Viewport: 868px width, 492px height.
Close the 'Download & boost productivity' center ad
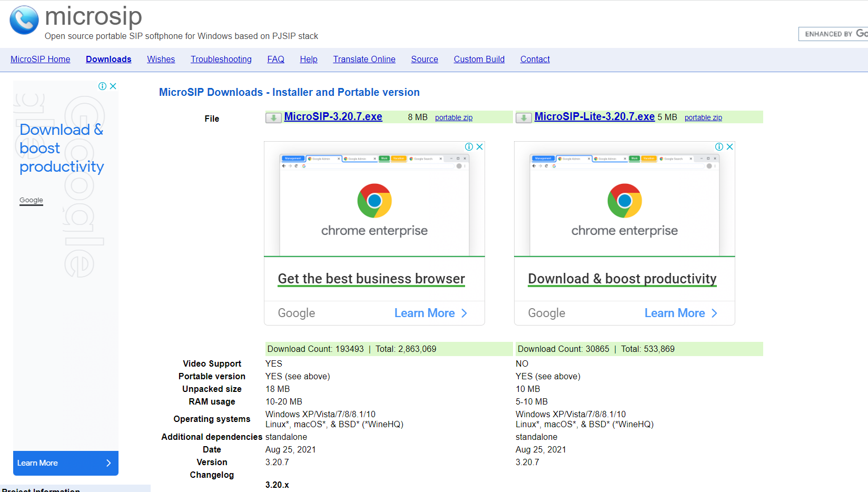pyautogui.click(x=730, y=146)
